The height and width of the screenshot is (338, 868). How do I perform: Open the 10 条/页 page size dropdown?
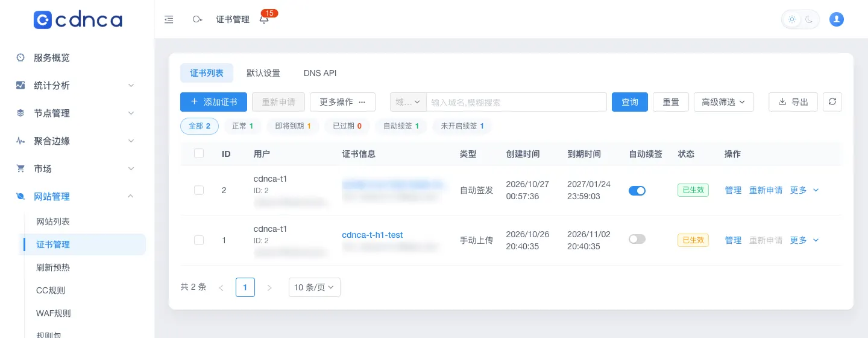[315, 287]
